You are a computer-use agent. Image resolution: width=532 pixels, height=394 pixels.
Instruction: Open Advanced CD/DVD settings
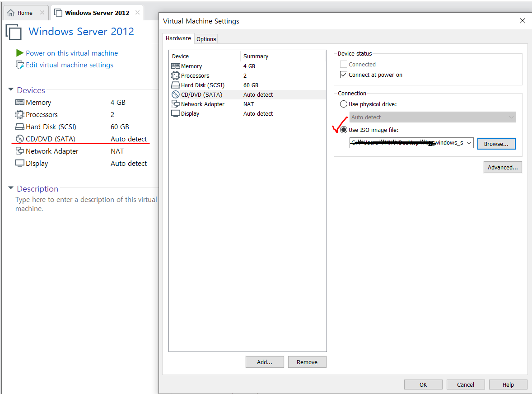[503, 167]
